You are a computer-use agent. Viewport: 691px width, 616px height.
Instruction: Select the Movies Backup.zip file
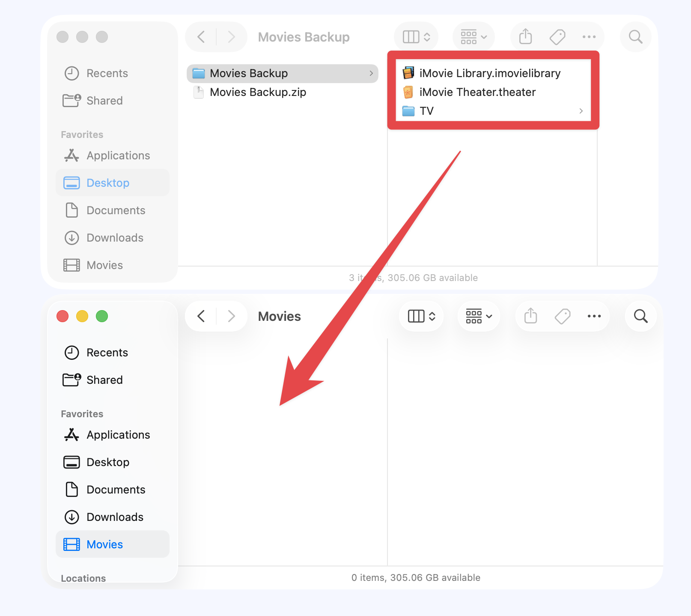click(283, 92)
